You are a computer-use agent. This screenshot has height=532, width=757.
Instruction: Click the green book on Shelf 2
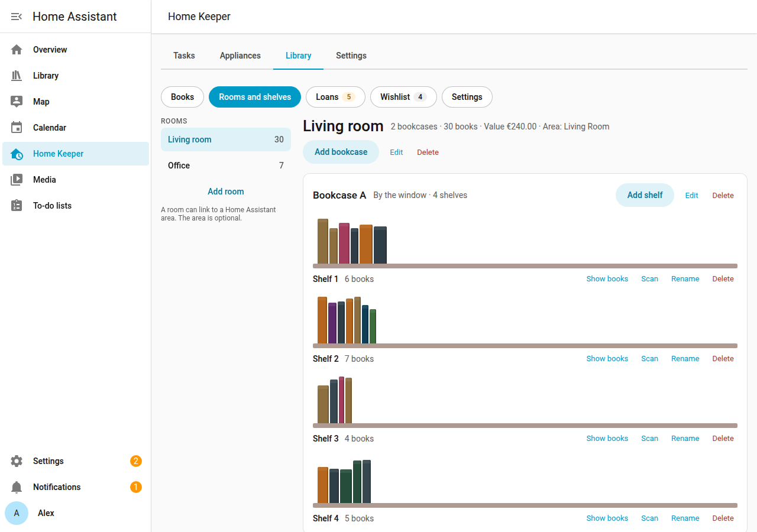[373, 326]
